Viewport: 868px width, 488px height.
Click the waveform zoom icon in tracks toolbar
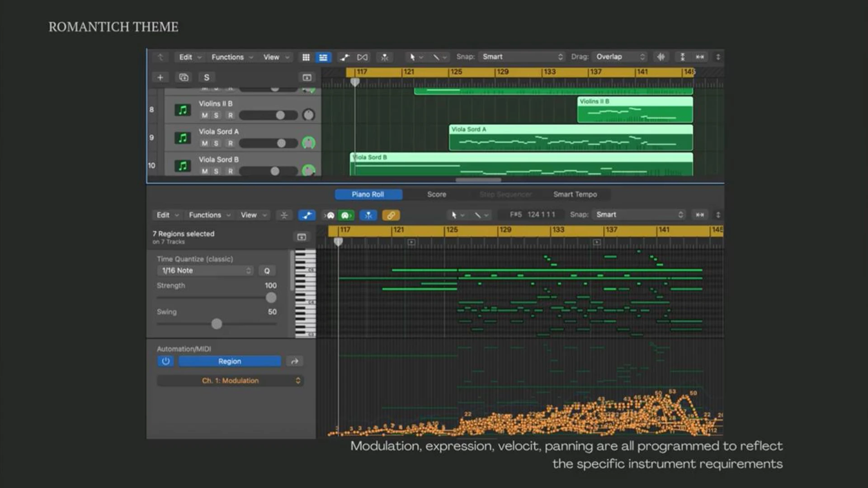[661, 57]
